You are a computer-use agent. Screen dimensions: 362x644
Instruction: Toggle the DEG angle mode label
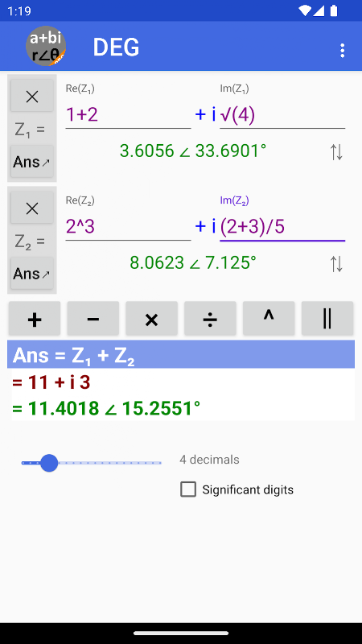[x=116, y=47]
